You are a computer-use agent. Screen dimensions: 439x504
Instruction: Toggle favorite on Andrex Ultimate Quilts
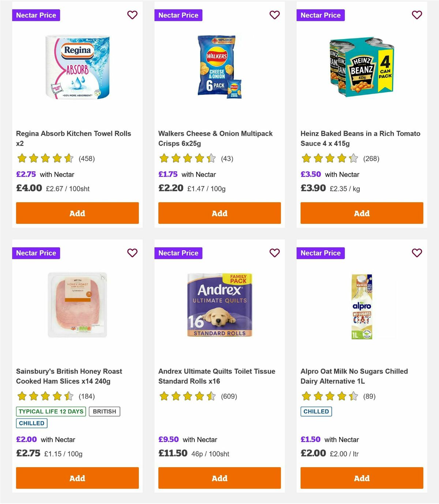274,253
